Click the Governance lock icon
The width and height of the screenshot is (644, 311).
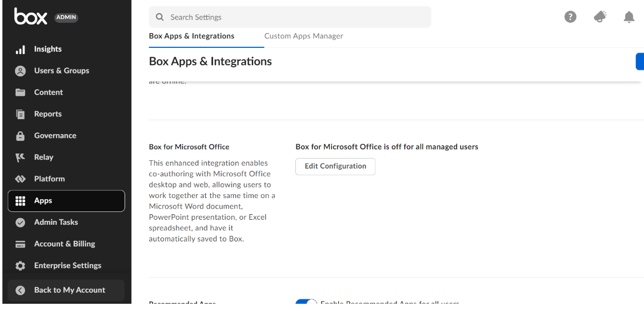[20, 136]
